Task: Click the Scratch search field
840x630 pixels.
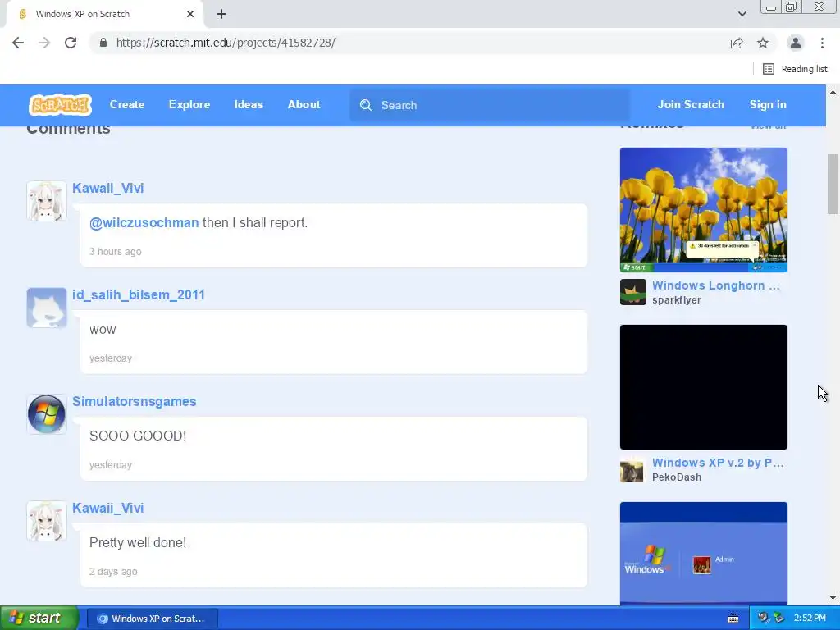Action: pyautogui.click(x=490, y=105)
